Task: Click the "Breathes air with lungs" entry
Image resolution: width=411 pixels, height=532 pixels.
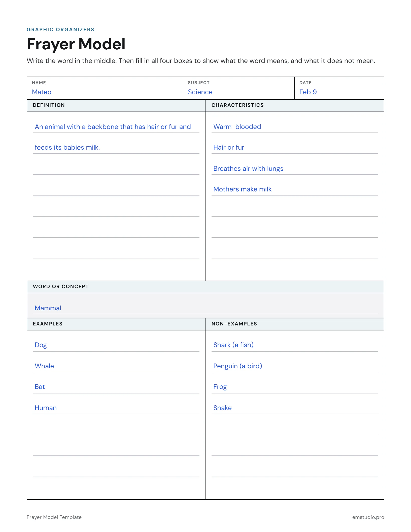Action: click(295, 169)
